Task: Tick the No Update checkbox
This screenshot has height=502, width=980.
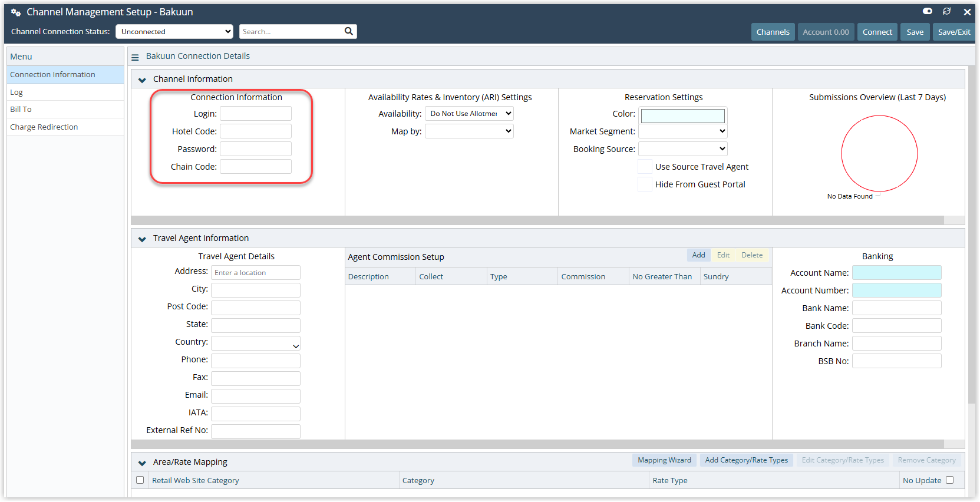Action: click(x=950, y=480)
